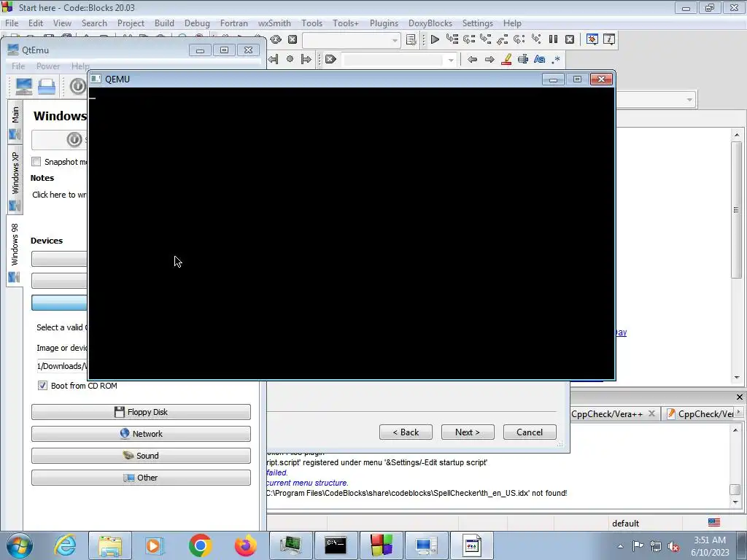This screenshot has height=560, width=747.
Task: Click the Step into instruction icon
Action: click(x=536, y=39)
